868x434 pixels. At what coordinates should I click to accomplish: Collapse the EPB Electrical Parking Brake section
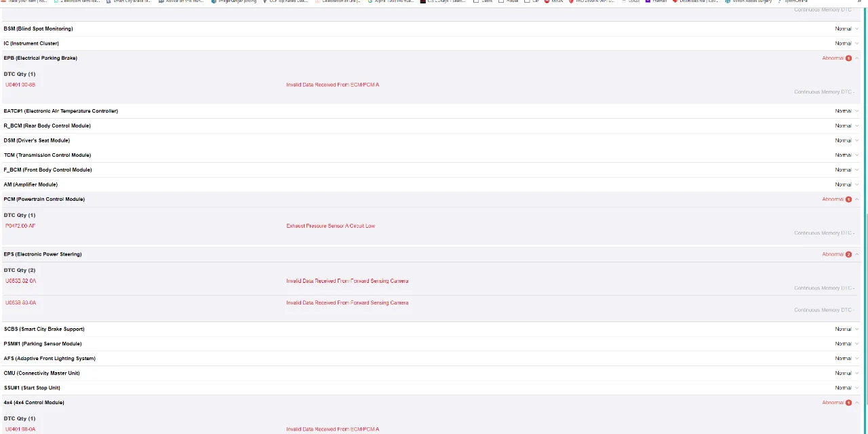(856, 58)
